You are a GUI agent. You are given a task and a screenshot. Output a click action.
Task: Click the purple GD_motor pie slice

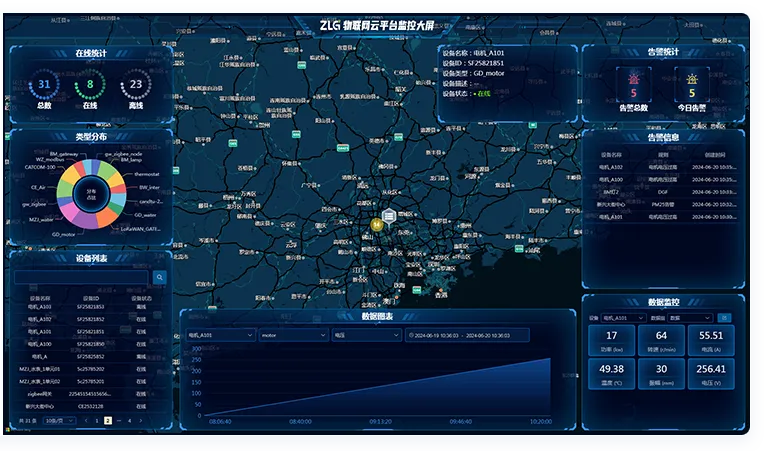pyautogui.click(x=85, y=221)
